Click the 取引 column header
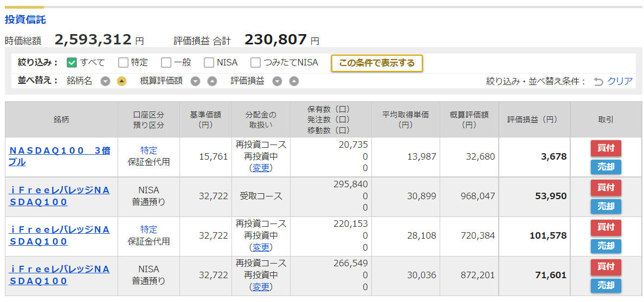The image size is (644, 302). tap(606, 120)
